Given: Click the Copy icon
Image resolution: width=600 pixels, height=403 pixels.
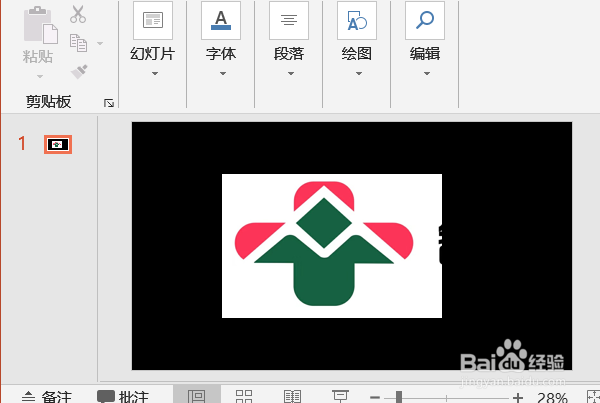Looking at the screenshot, I should pos(78,43).
